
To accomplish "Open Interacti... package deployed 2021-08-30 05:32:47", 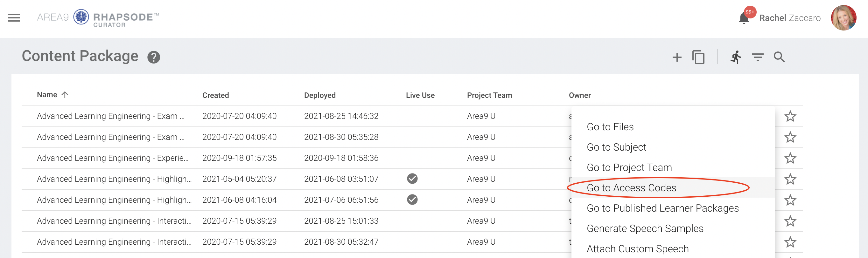I will click(114, 241).
